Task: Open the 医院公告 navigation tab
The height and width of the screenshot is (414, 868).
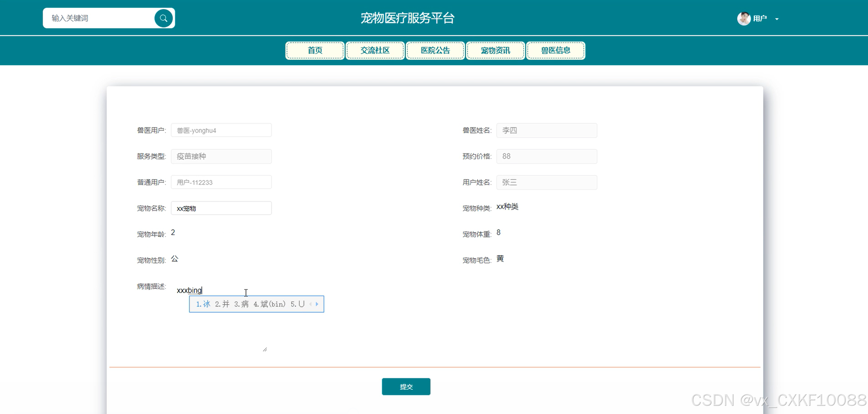Action: [x=435, y=51]
